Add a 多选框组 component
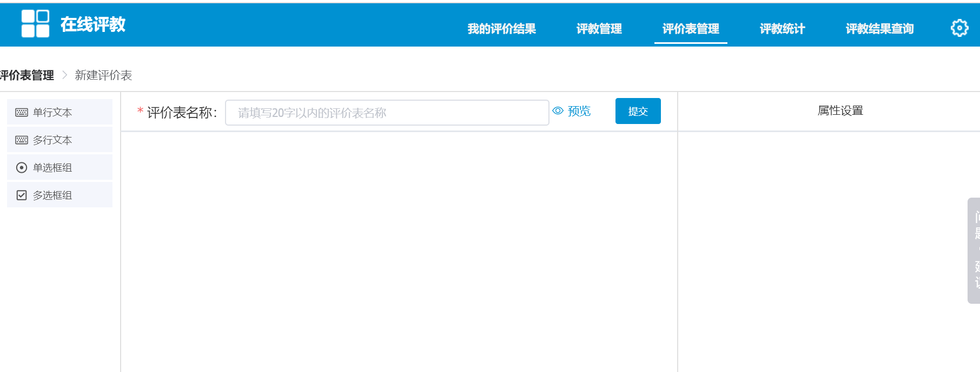 tap(59, 195)
